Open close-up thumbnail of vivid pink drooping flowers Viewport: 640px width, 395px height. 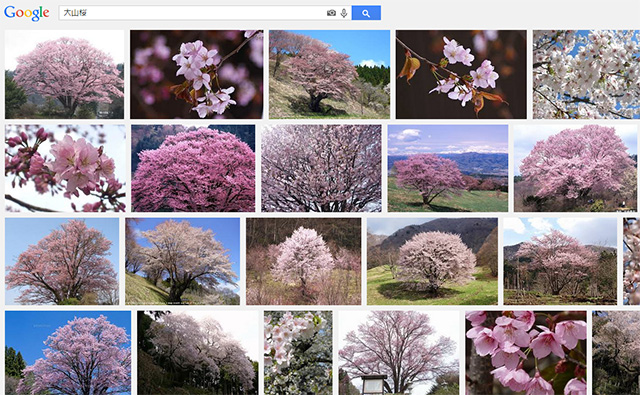tap(526, 353)
